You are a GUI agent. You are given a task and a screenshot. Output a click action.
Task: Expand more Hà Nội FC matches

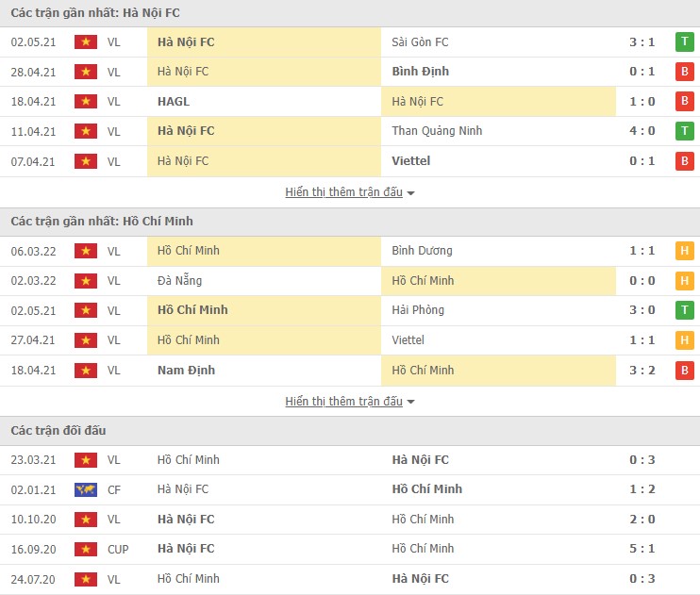(350, 192)
